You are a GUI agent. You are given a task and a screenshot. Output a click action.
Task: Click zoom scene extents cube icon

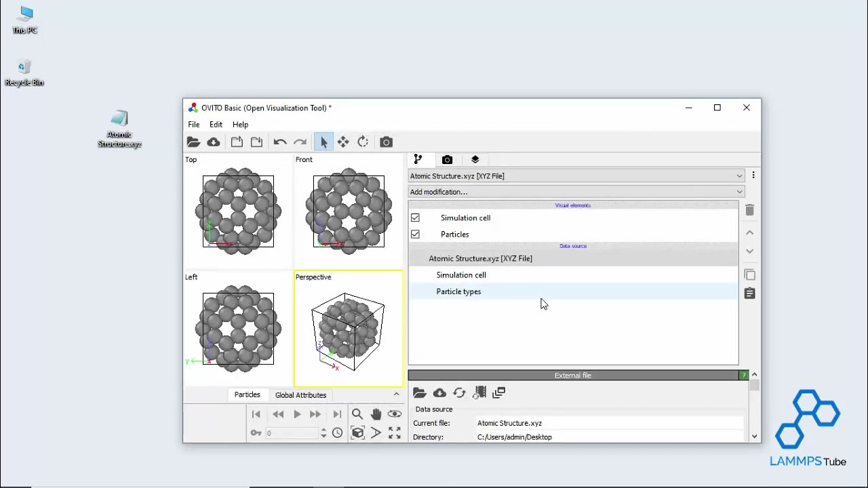[x=357, y=433]
